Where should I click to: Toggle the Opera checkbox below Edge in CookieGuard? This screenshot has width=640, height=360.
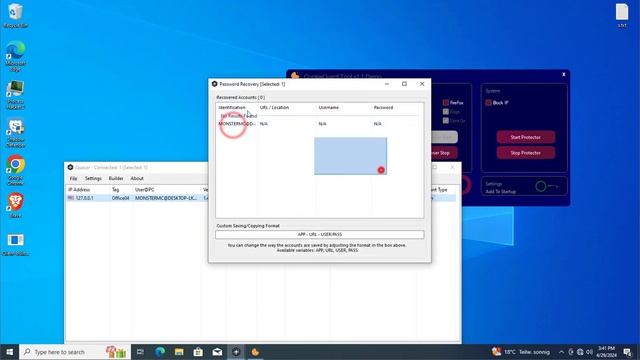click(446, 120)
